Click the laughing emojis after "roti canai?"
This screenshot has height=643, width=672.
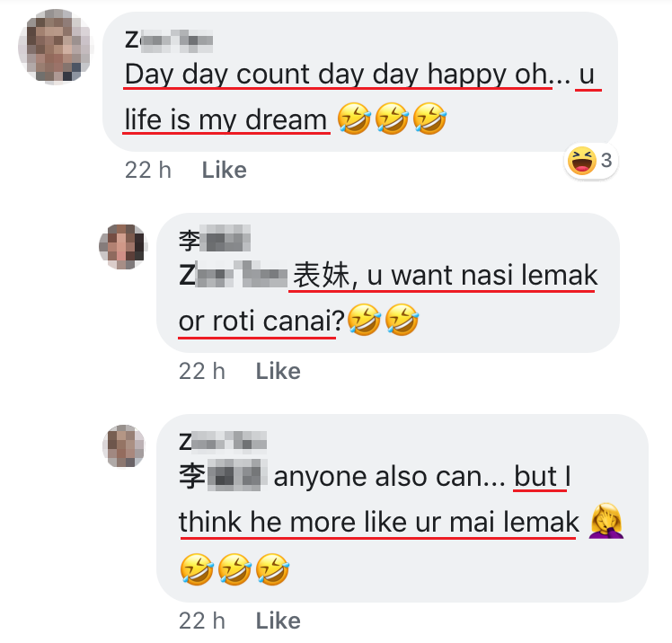coord(383,321)
